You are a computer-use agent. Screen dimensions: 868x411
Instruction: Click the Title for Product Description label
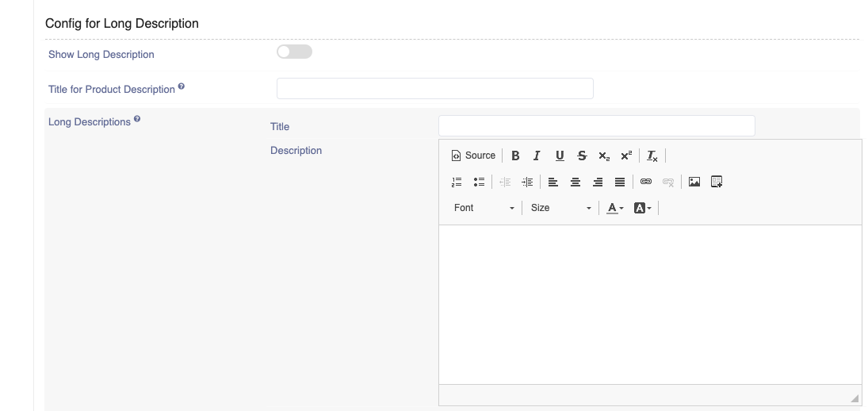point(112,90)
